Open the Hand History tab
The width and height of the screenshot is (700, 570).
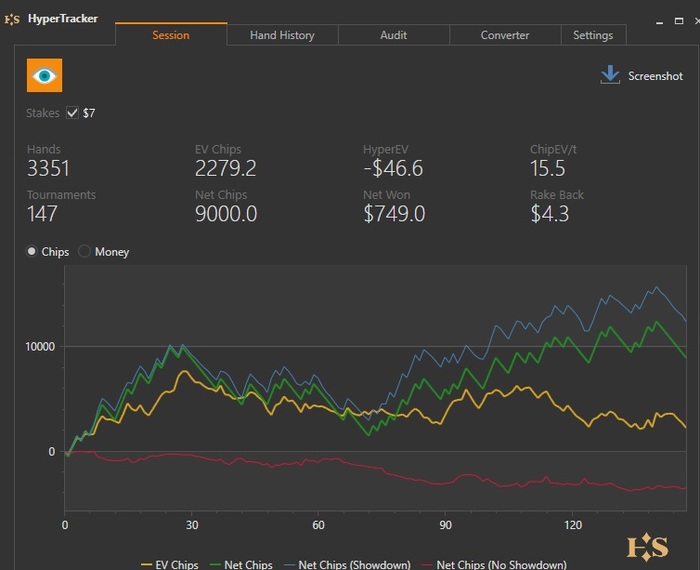click(x=282, y=35)
